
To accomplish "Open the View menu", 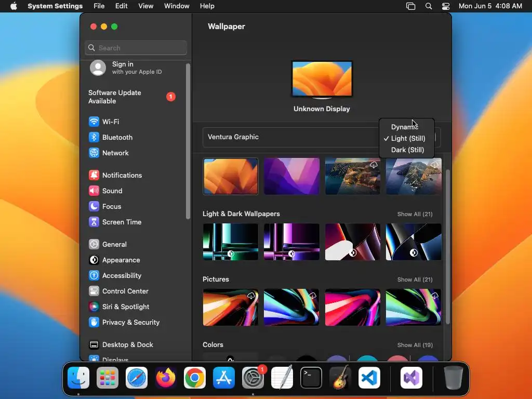I will (x=146, y=6).
